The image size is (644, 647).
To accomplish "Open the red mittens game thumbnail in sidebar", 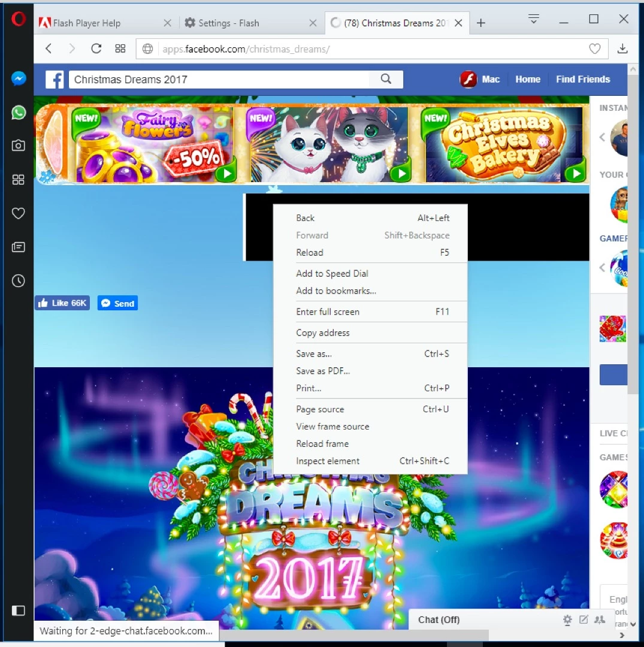I will 613,328.
